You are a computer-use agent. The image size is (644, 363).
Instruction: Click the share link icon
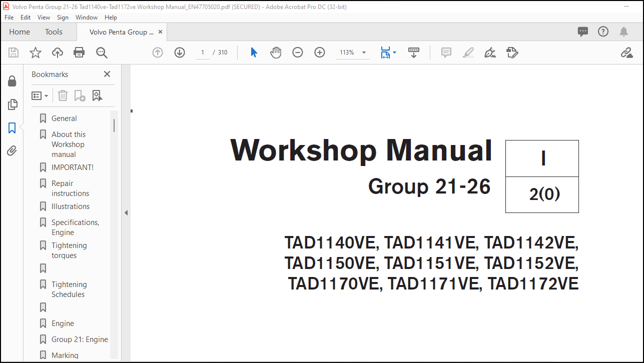[626, 52]
